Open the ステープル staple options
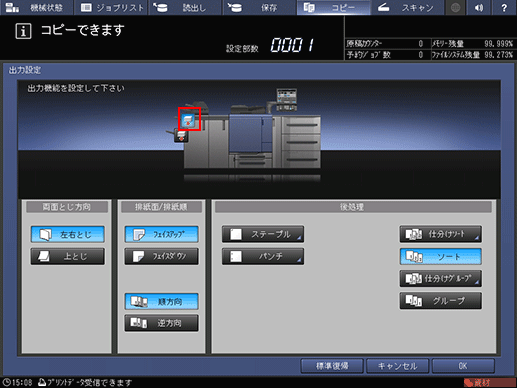Viewport: 517px width, 388px height. click(x=263, y=234)
